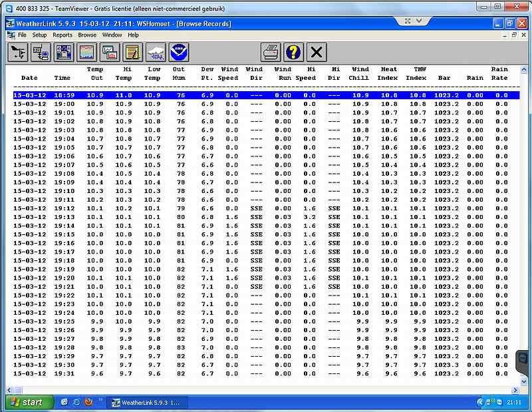This screenshot has height=412, width=532.
Task: Open the Window menu
Action: point(112,35)
